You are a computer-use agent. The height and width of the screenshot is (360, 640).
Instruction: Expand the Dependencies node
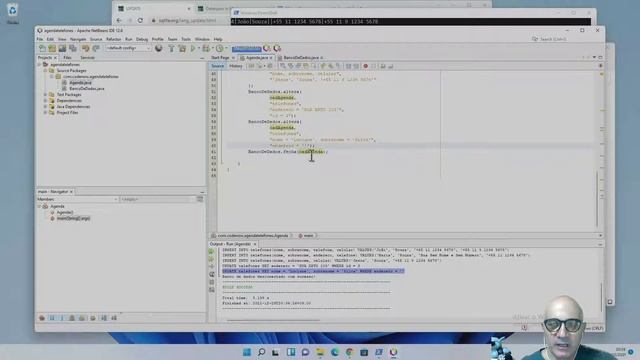pos(45,100)
